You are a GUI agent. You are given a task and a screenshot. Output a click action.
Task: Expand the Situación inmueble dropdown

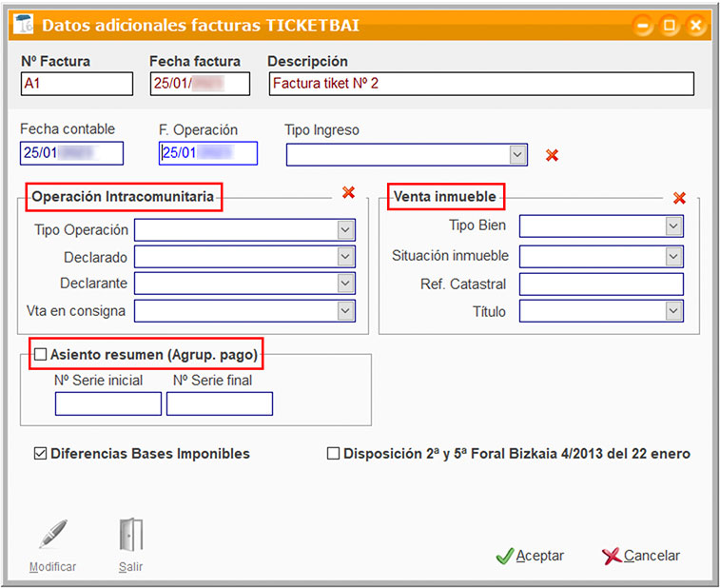(673, 256)
